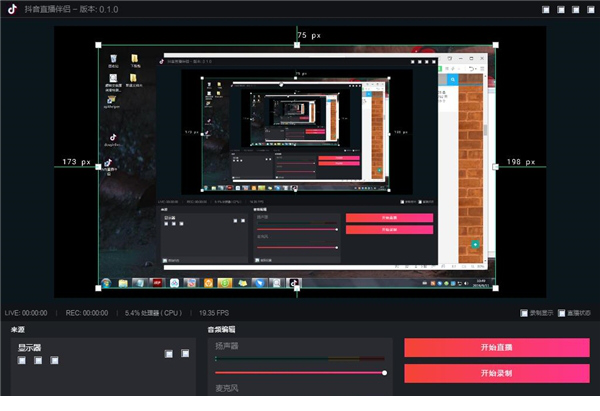This screenshot has height=411, width=600.
Task: Click the Douyin logo in the title bar
Action: tap(12, 9)
